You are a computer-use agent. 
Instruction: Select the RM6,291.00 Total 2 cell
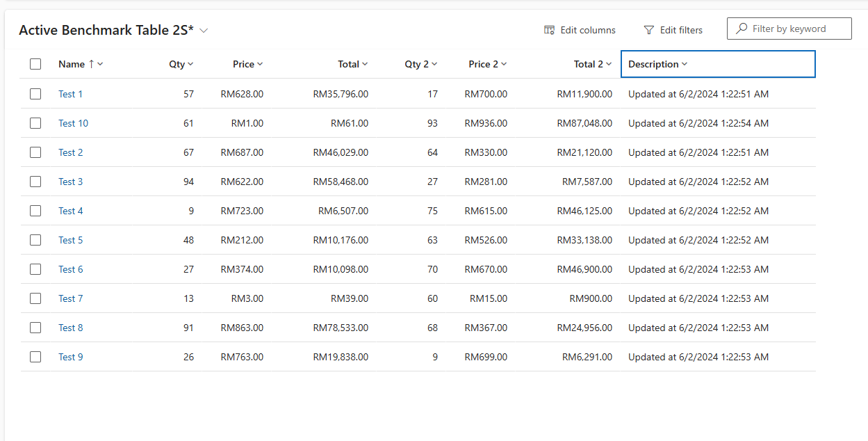pyautogui.click(x=587, y=357)
